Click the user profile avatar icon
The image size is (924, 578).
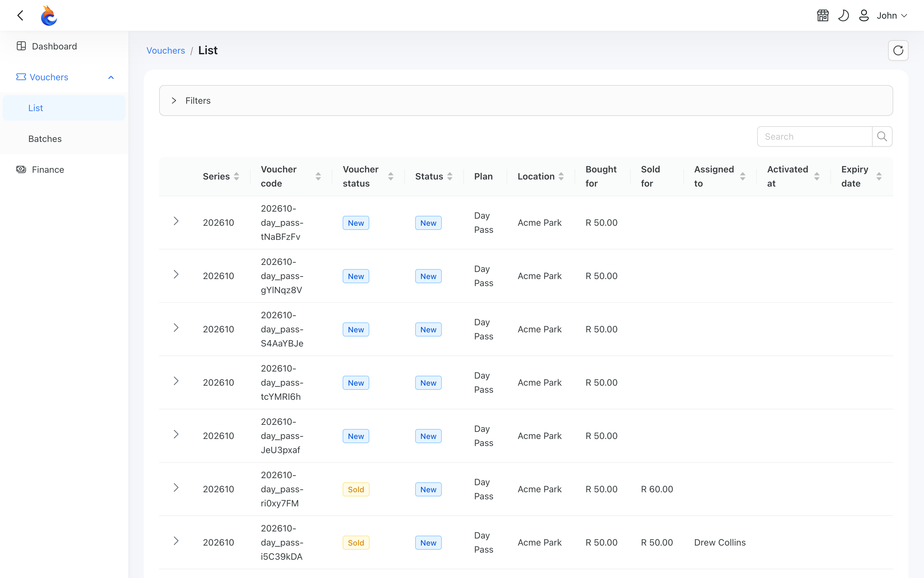click(864, 15)
